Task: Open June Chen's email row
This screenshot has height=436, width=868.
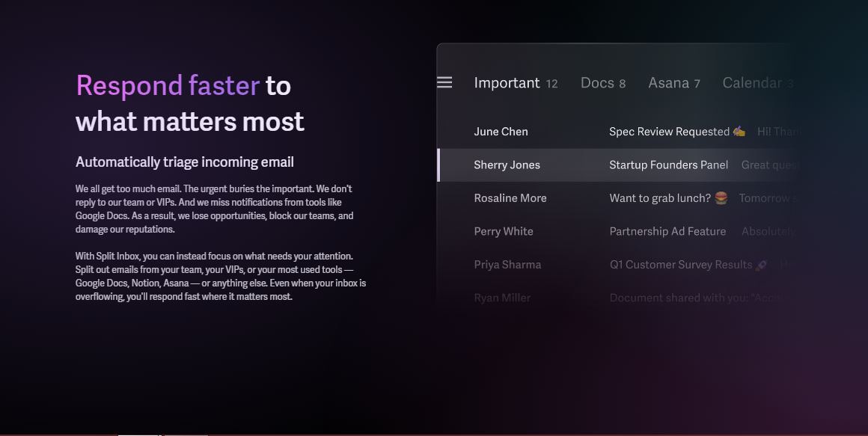Action: [619, 132]
